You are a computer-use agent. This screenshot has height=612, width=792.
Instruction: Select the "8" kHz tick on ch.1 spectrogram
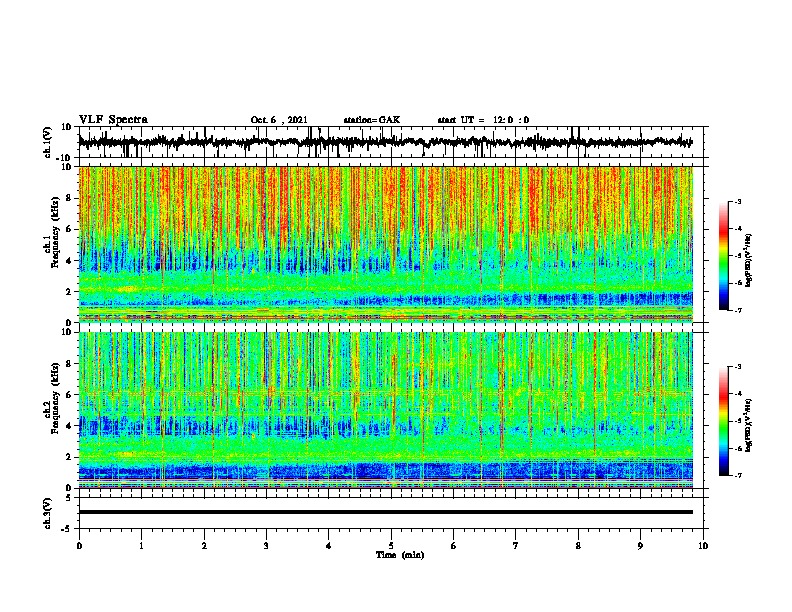click(x=70, y=198)
